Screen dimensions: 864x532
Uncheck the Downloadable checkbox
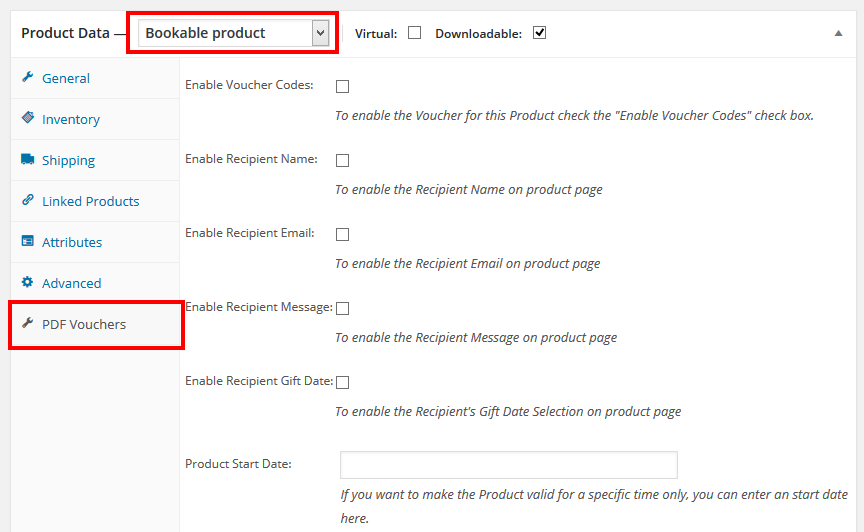[539, 33]
